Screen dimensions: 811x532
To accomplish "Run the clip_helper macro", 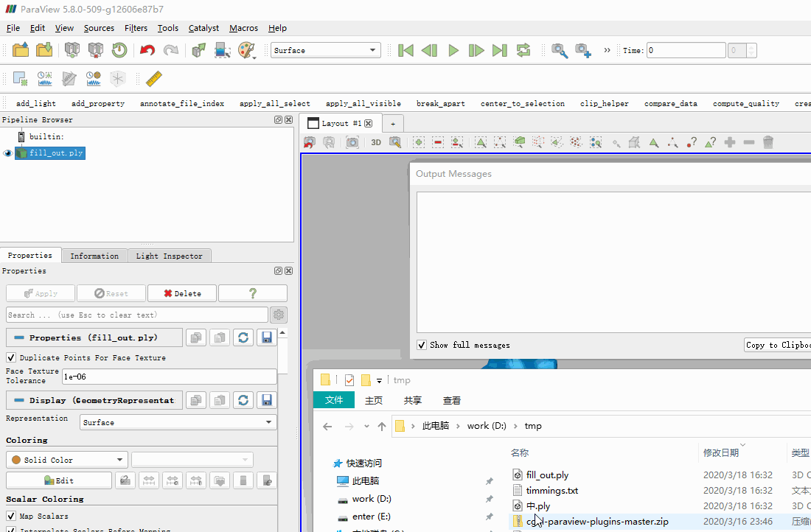I will (604, 103).
